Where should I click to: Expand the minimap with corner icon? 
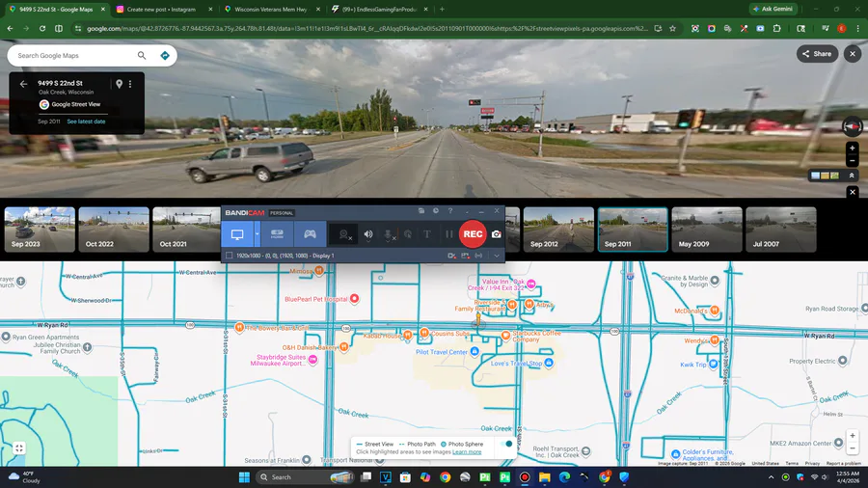pyautogui.click(x=19, y=448)
